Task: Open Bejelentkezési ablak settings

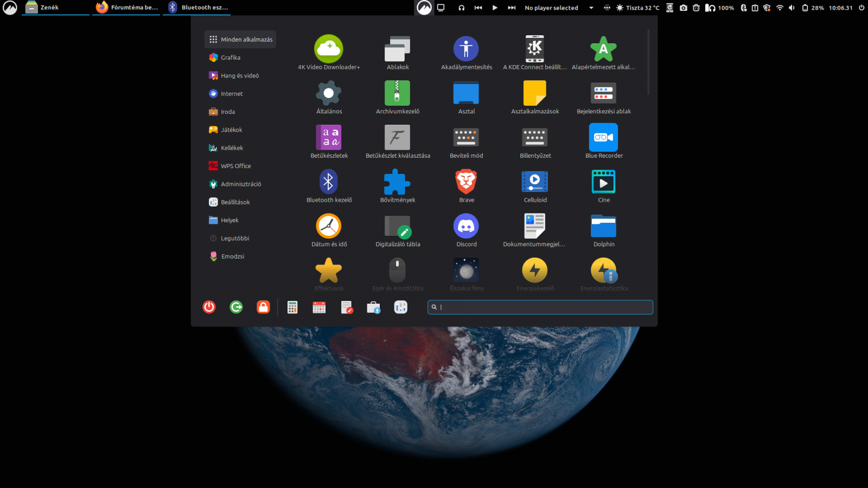Action: coord(604,97)
